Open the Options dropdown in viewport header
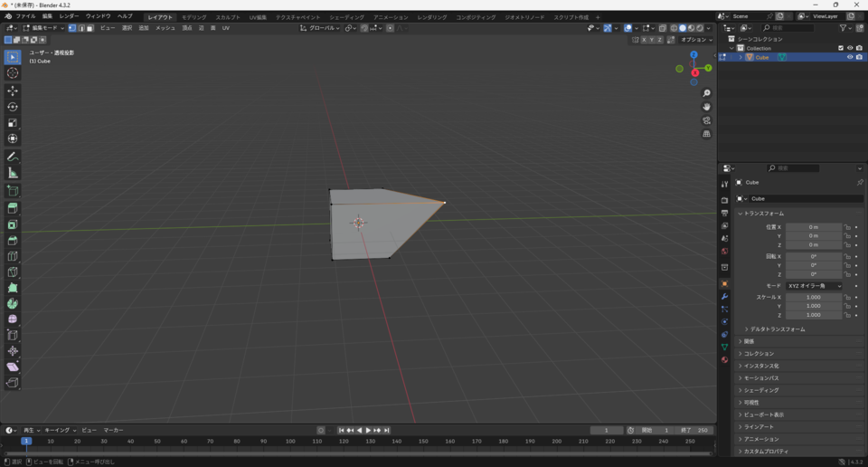This screenshot has width=868, height=467. point(696,40)
